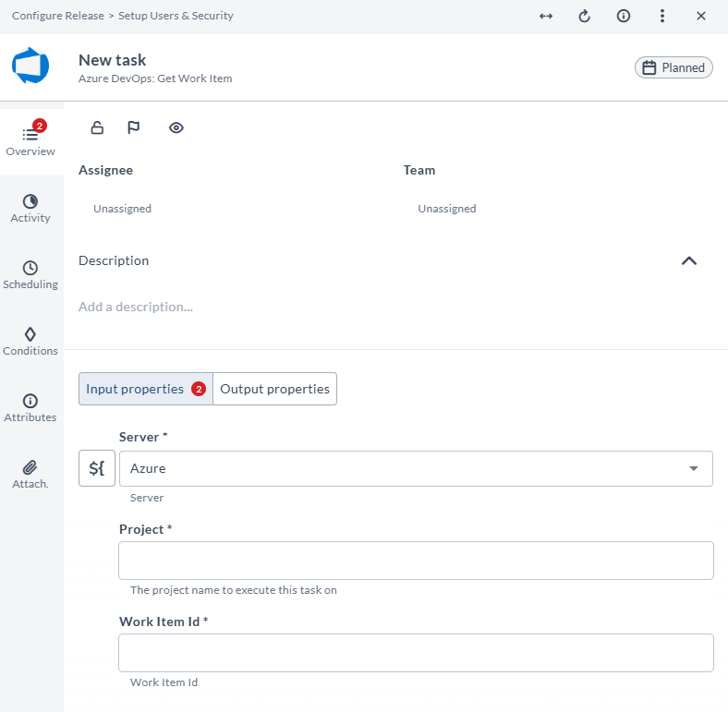Open the Server dropdown showing Azure
The height and width of the screenshot is (712, 728).
pos(416,469)
